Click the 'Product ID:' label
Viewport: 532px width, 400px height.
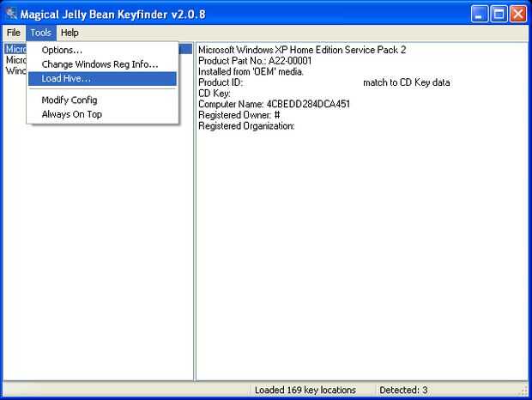tap(221, 82)
